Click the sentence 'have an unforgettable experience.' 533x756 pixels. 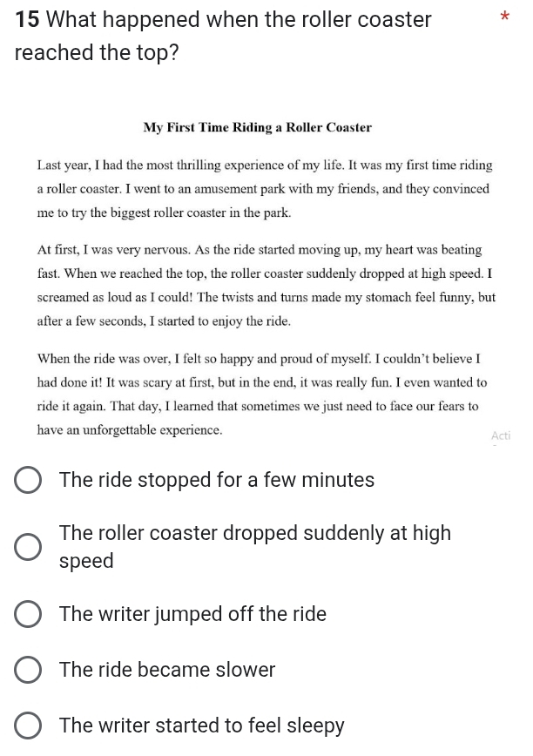pyautogui.click(x=130, y=430)
